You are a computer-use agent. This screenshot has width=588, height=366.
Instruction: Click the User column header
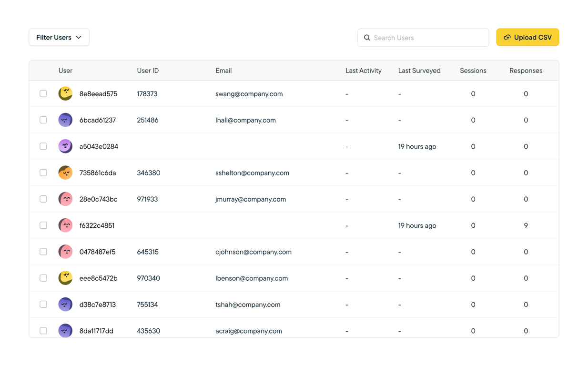pyautogui.click(x=65, y=71)
